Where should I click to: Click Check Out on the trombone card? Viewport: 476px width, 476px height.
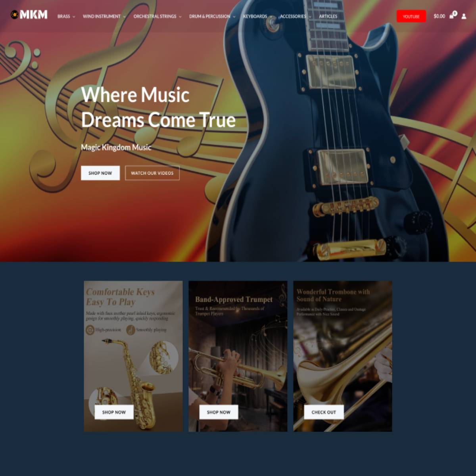(x=324, y=412)
